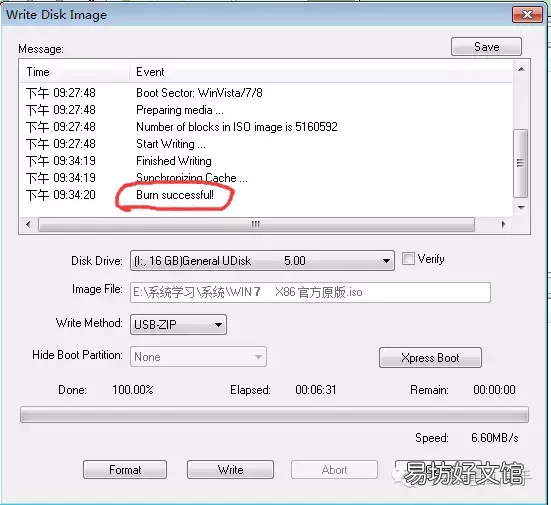Click the horizontal scrollbar thumb in message list
551x505 pixels.
click(256, 225)
